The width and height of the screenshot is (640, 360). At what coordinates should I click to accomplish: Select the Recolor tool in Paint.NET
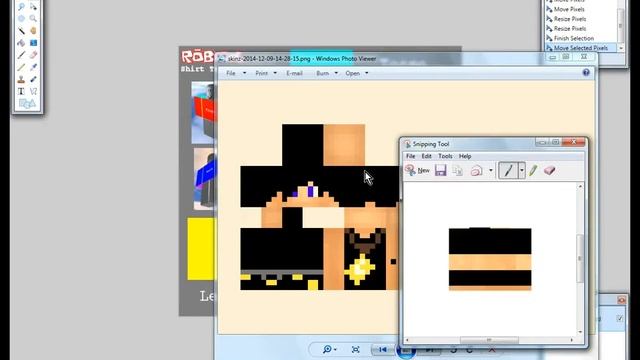pyautogui.click(x=33, y=79)
